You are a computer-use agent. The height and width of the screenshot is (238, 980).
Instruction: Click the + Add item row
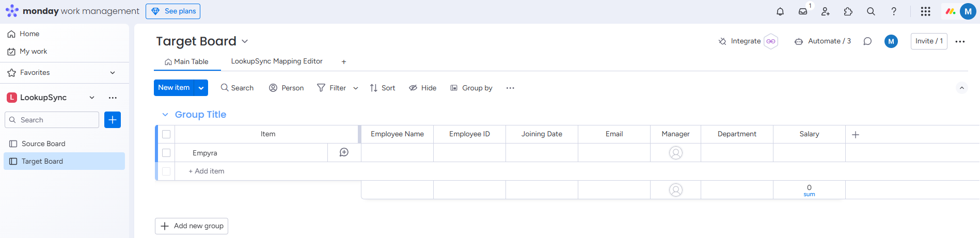tap(207, 171)
